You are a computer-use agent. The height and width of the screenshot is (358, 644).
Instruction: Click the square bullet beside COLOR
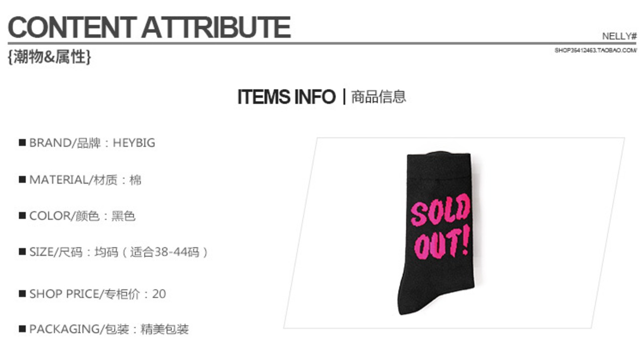coord(22,216)
